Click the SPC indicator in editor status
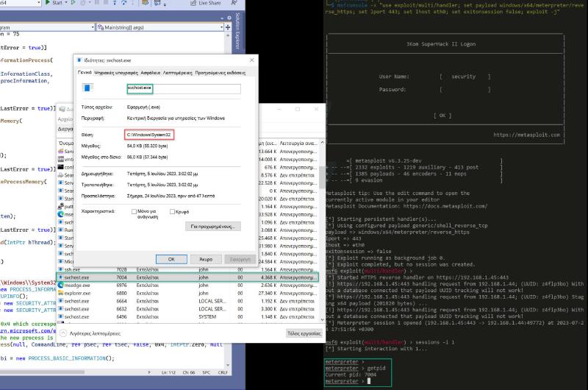 [207, 372]
